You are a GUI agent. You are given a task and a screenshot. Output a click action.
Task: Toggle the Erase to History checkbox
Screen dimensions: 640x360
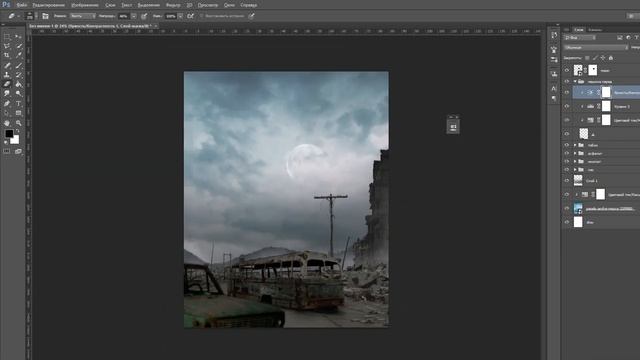point(201,16)
